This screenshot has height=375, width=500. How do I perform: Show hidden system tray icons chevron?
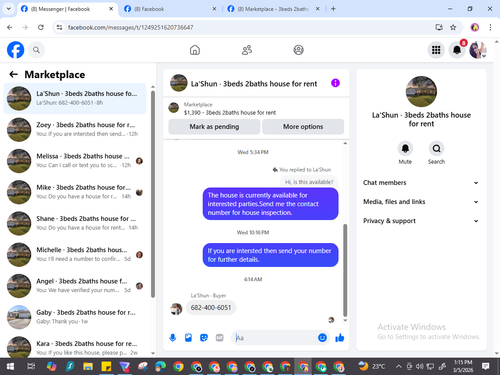pyautogui.click(x=398, y=367)
